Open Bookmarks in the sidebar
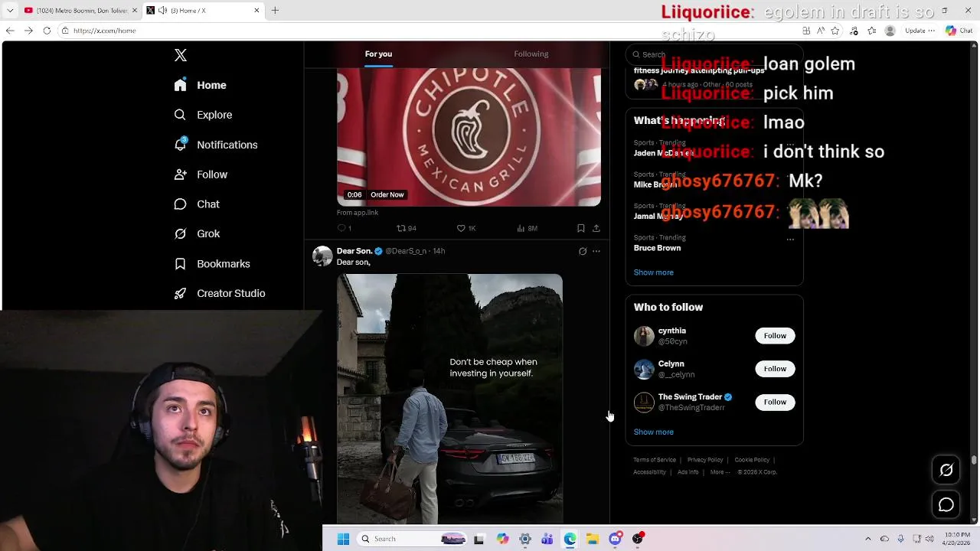The width and height of the screenshot is (980, 551). pyautogui.click(x=212, y=263)
